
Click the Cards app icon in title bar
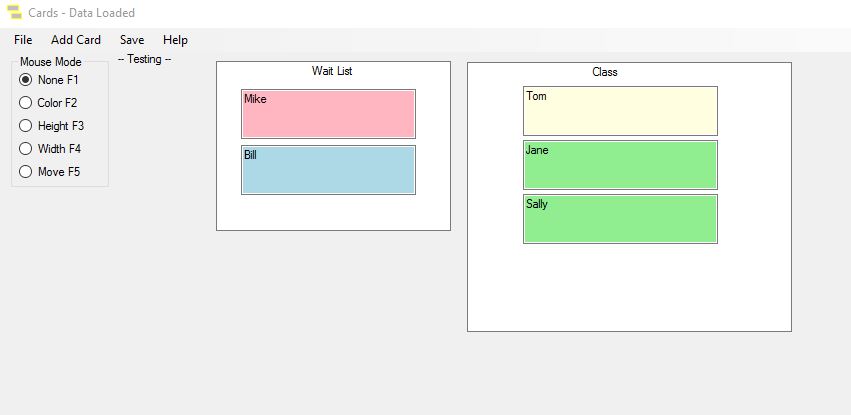pyautogui.click(x=15, y=13)
